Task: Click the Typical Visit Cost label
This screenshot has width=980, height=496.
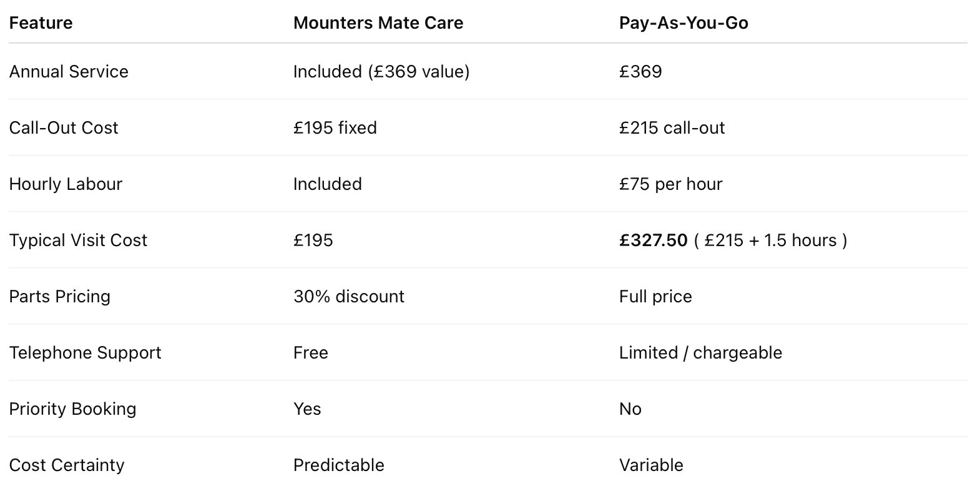Action: click(78, 241)
